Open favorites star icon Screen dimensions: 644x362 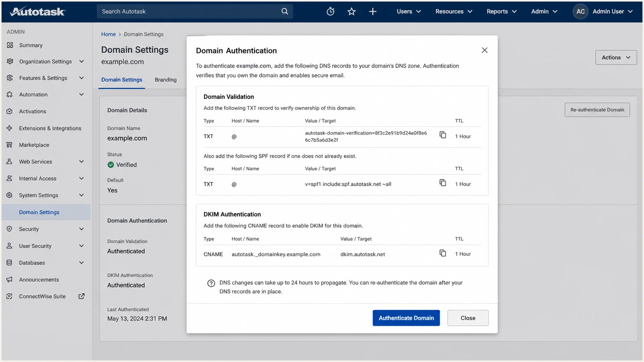point(351,12)
